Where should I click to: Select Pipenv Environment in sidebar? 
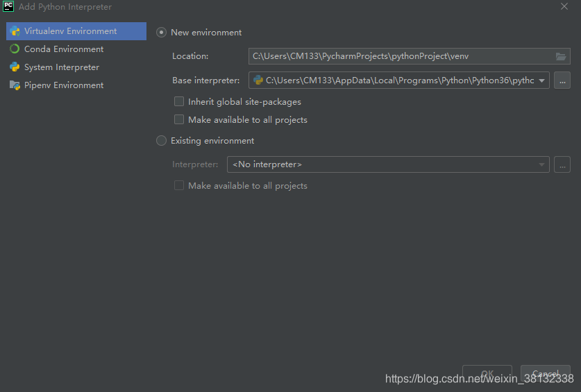pyautogui.click(x=76, y=85)
